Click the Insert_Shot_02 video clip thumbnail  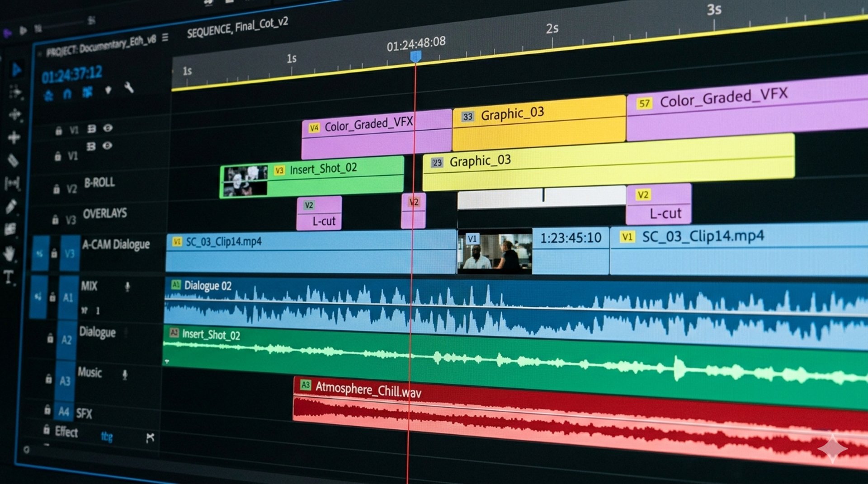tap(245, 181)
